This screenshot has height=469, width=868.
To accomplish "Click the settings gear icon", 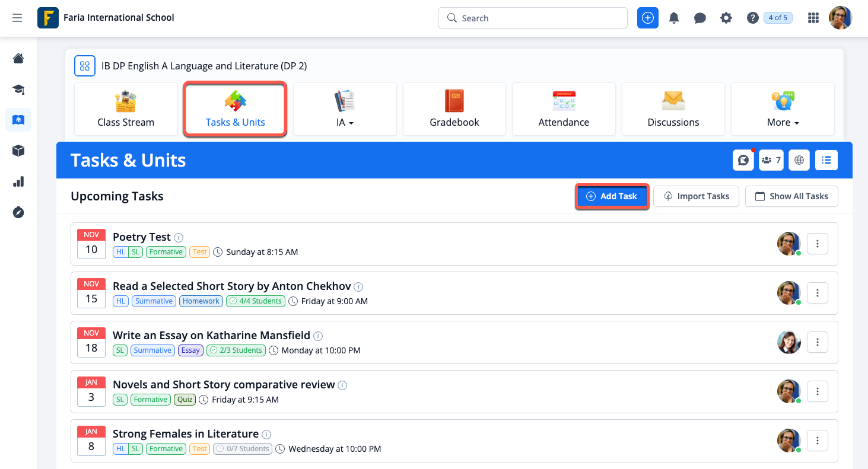I will 726,18.
